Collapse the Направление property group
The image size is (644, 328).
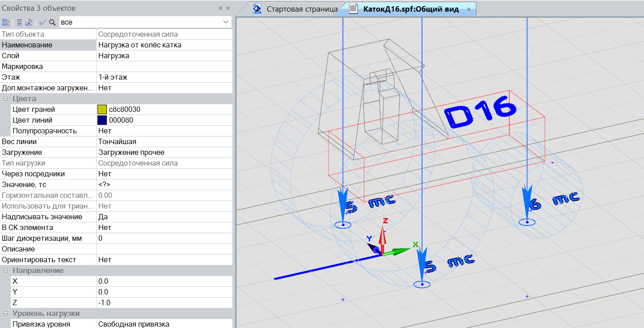(x=6, y=270)
